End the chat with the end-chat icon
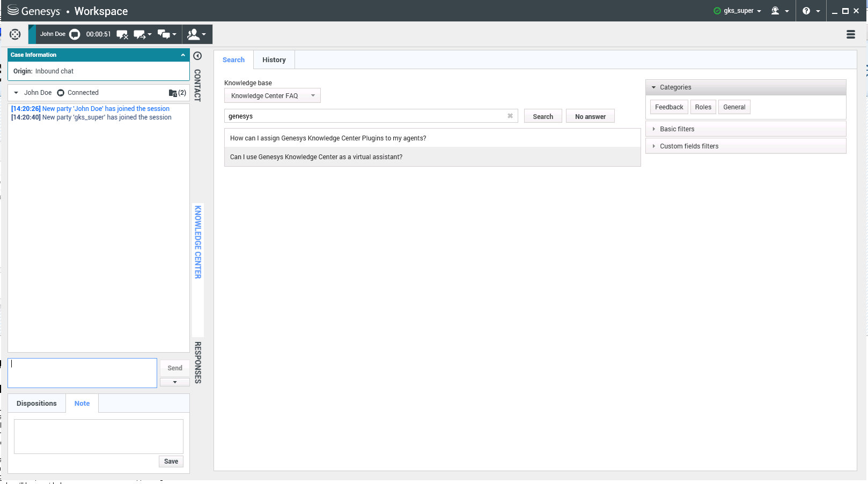Screen dimensions: 868x484 122,35
